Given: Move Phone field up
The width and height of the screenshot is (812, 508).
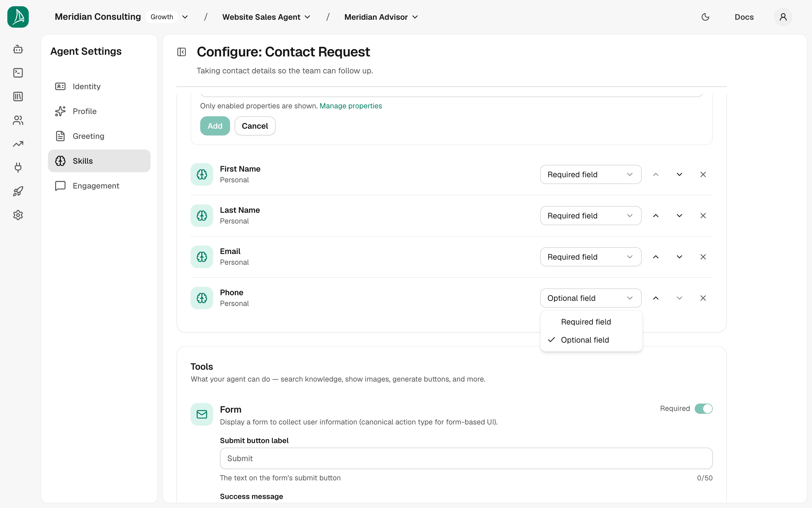Looking at the screenshot, I should [x=656, y=298].
